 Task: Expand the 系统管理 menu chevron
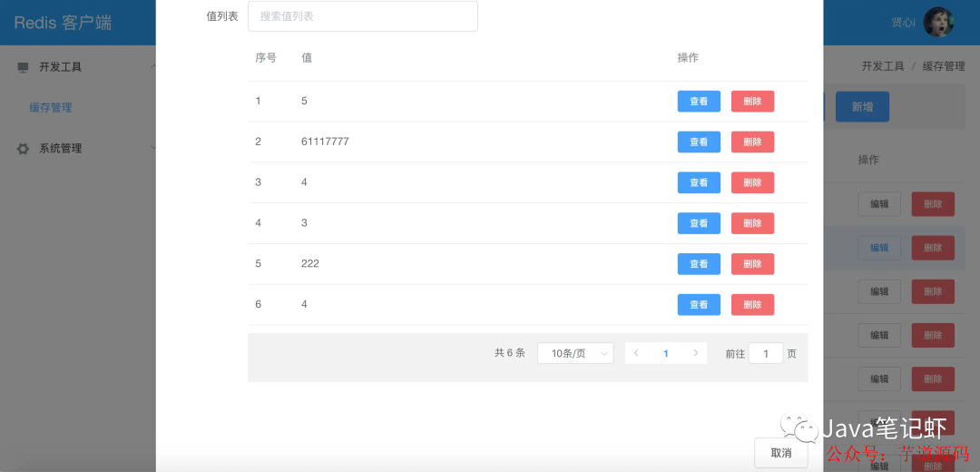pyautogui.click(x=152, y=148)
